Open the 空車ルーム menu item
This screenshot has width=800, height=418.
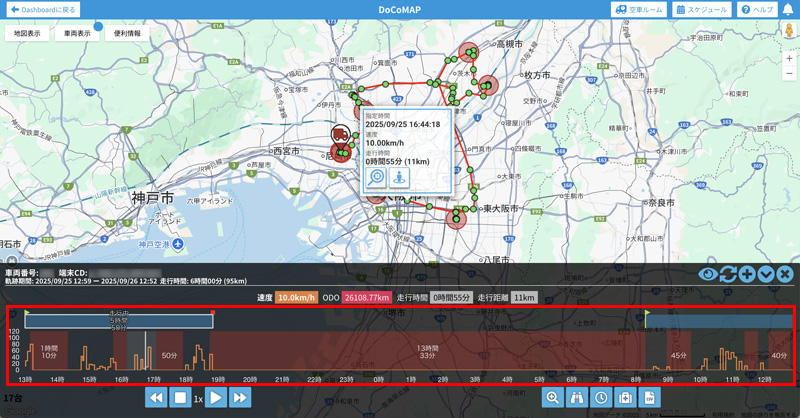639,10
